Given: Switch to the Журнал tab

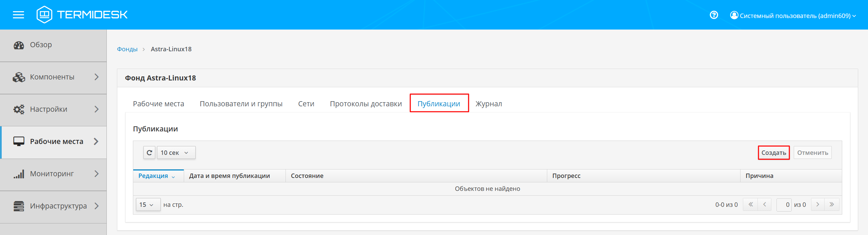Looking at the screenshot, I should point(489,104).
